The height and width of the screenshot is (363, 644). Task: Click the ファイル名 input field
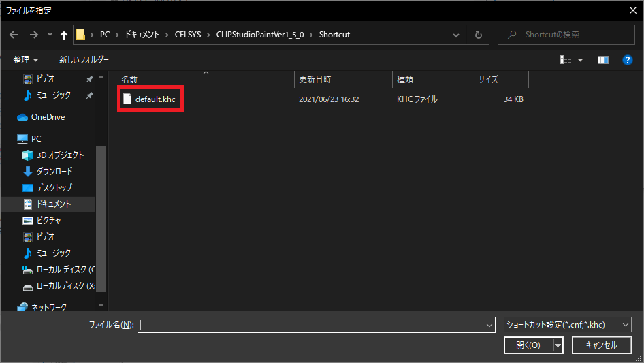[x=316, y=325]
